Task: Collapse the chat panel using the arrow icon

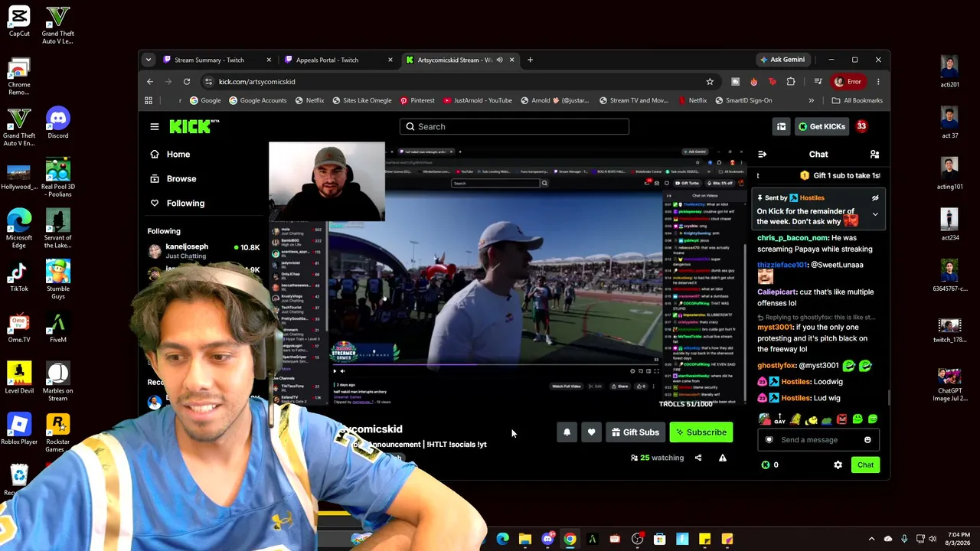Action: click(x=762, y=155)
